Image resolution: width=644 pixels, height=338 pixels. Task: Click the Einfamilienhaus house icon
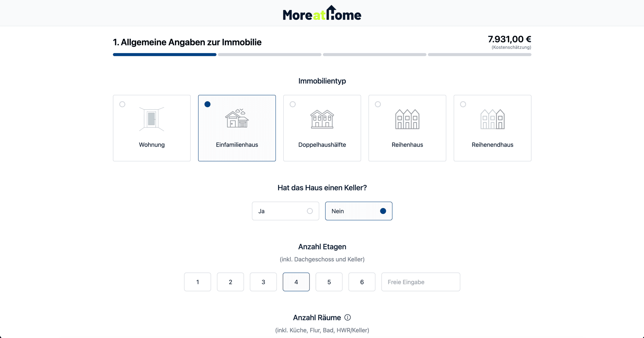[x=237, y=119]
